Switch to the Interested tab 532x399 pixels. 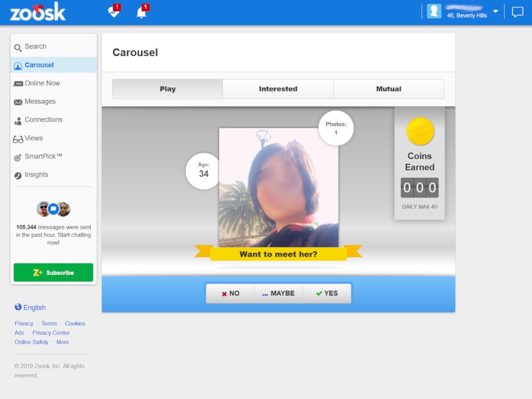pos(278,88)
